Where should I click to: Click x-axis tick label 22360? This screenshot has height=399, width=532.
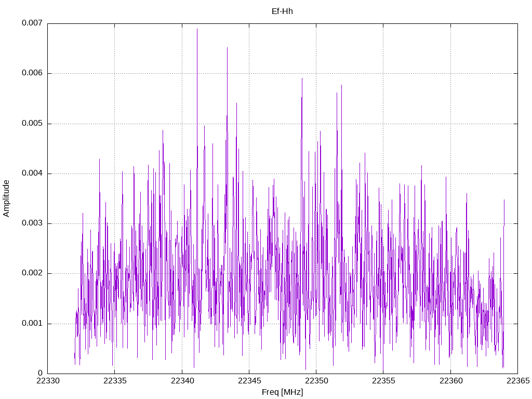(451, 381)
